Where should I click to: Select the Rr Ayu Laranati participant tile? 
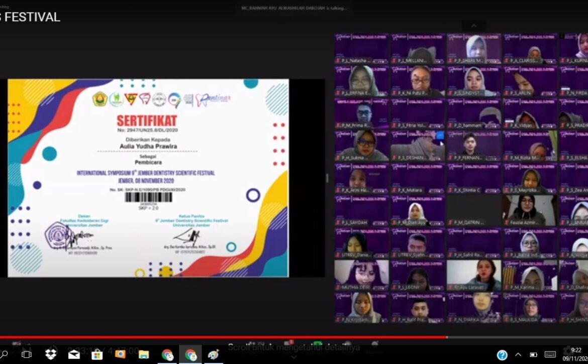[x=474, y=276]
